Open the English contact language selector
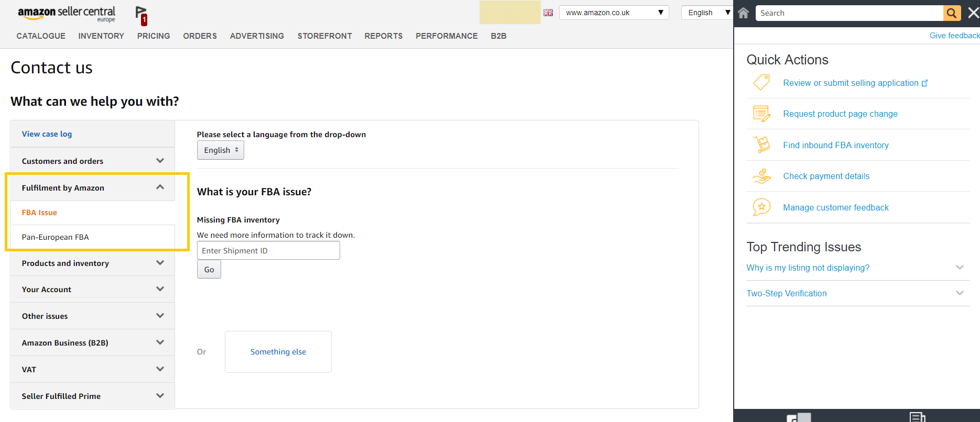 point(221,150)
